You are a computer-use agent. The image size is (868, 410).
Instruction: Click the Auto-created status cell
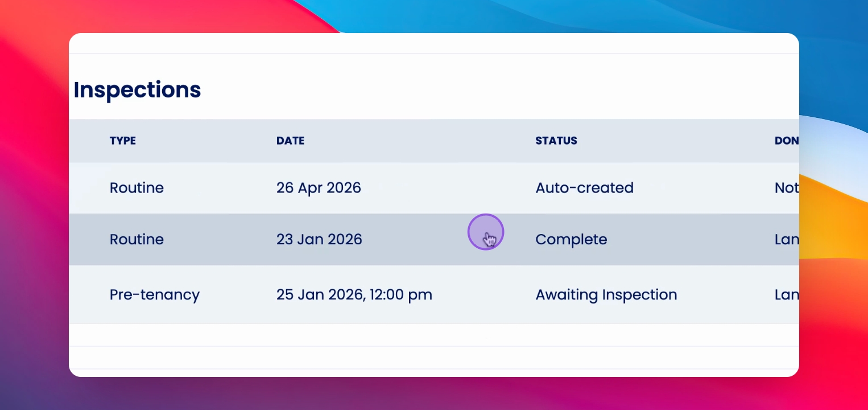pyautogui.click(x=584, y=188)
